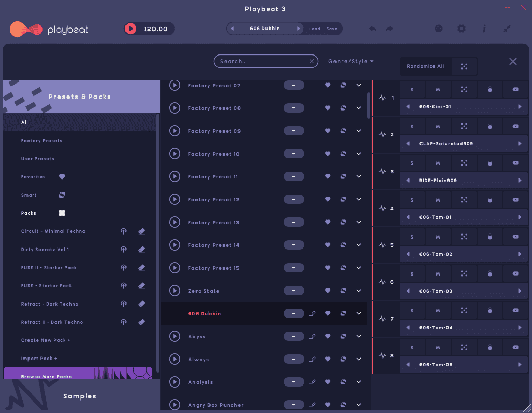The width and height of the screenshot is (532, 413).
Task: Click Import Pack +
Action: pos(39,359)
